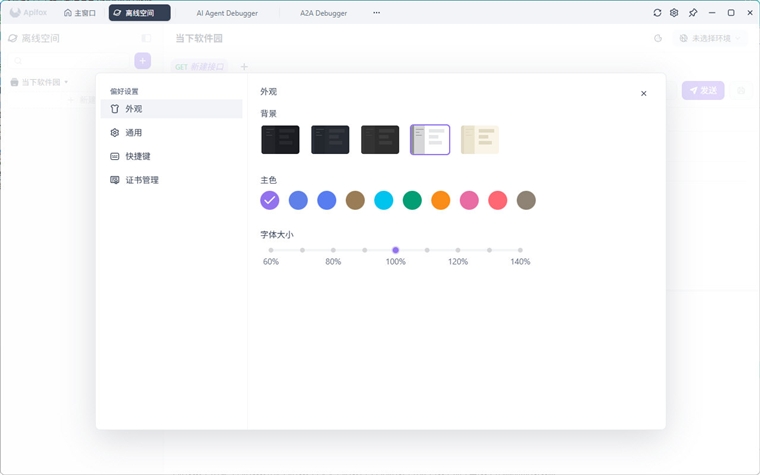Choose the orange primary color swatch
Viewport: 760px width, 475px height.
(x=441, y=200)
